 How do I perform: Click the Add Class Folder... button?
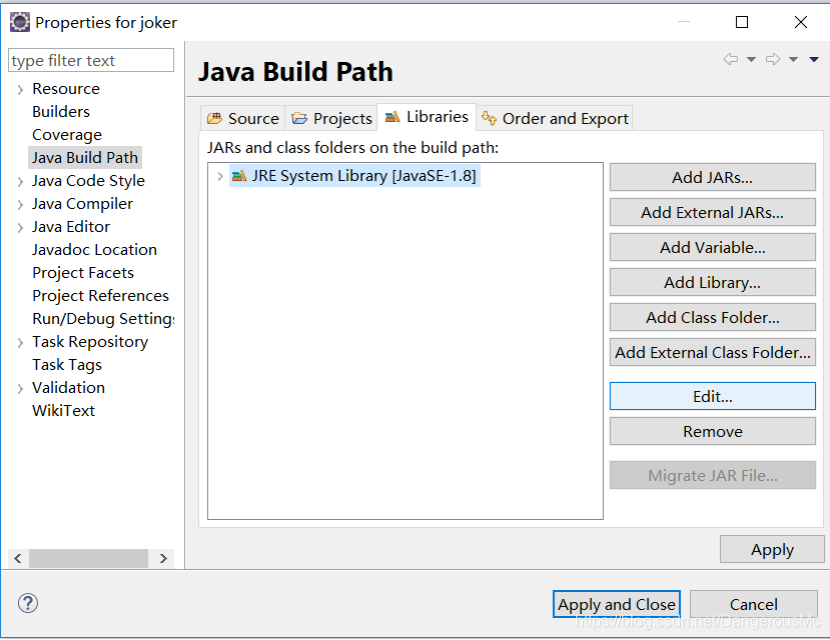(x=712, y=317)
